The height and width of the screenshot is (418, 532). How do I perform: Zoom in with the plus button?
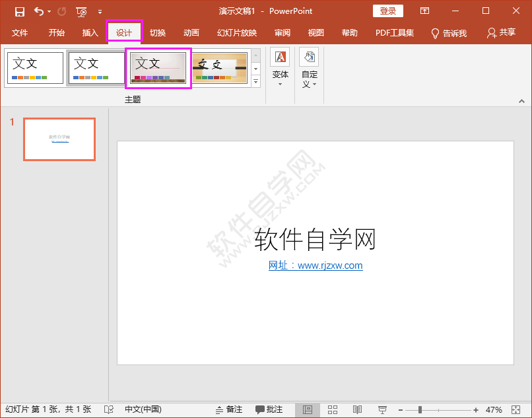point(476,410)
